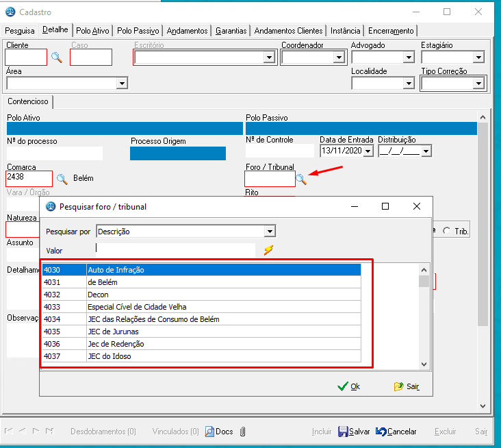501x448 pixels.
Task: Click results list scroll up arrow
Action: click(424, 270)
